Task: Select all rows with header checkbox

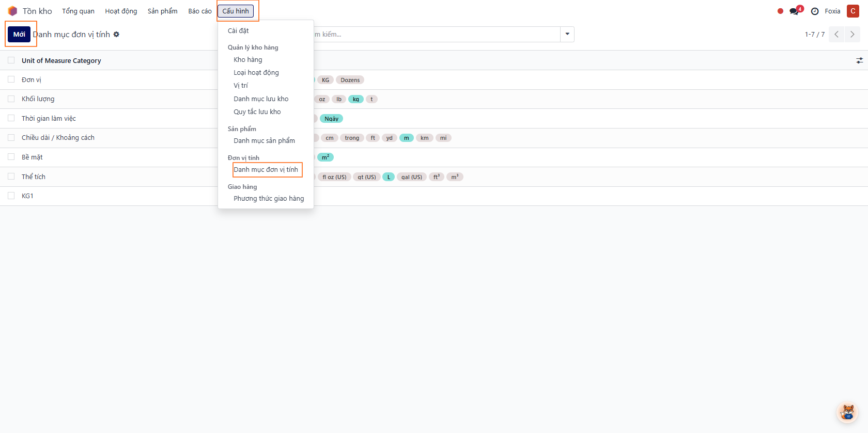Action: pyautogui.click(x=11, y=60)
